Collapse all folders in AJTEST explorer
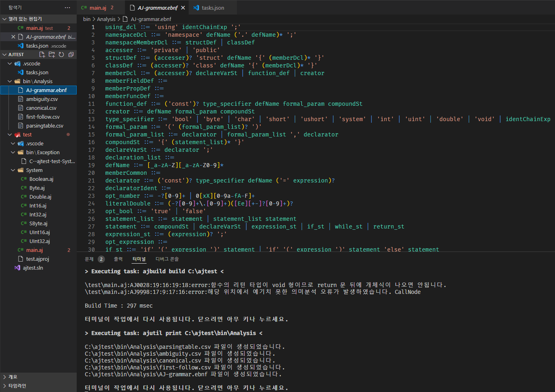The width and height of the screenshot is (555, 392). tap(71, 55)
